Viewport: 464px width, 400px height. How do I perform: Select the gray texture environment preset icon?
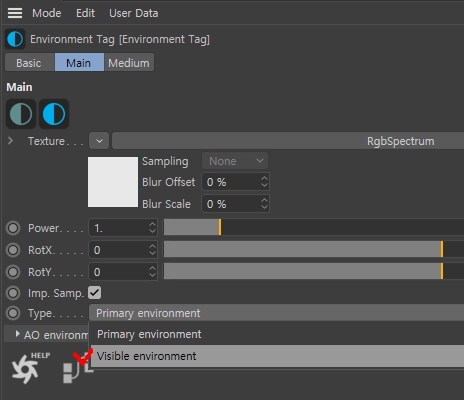21,114
